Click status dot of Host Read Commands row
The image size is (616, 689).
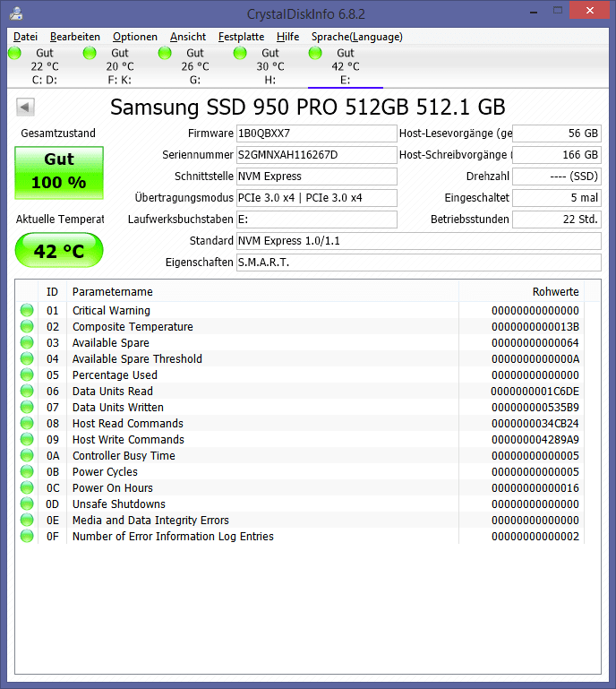27,423
